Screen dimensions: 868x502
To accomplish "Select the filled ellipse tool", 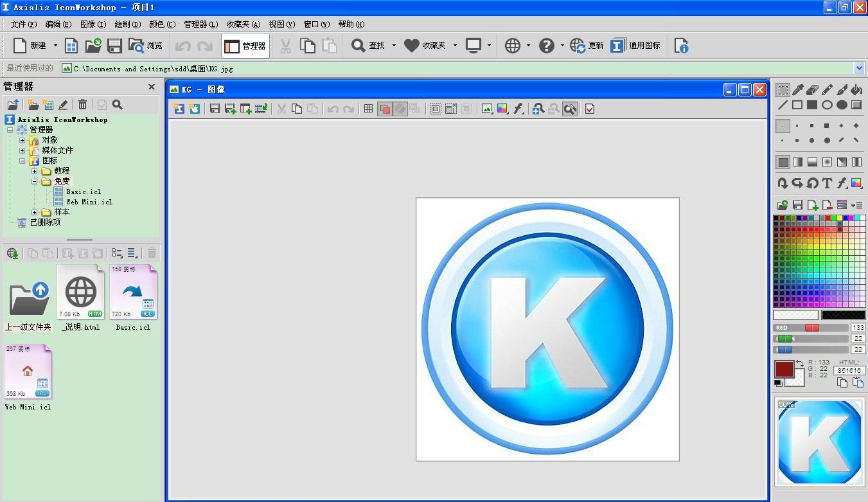I will (842, 105).
